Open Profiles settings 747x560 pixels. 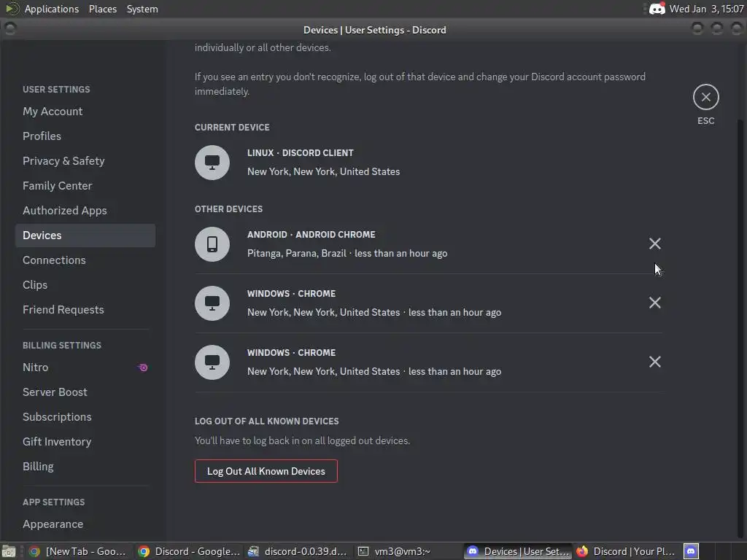tap(85, 136)
